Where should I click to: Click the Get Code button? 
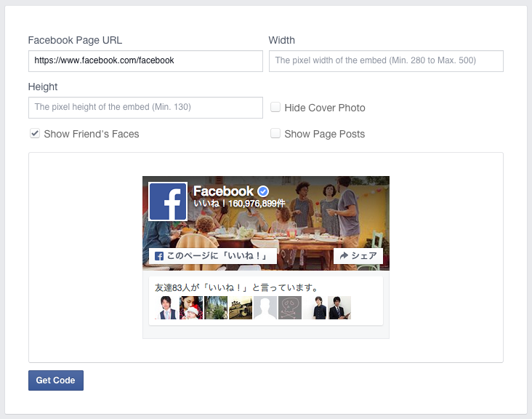click(x=56, y=380)
